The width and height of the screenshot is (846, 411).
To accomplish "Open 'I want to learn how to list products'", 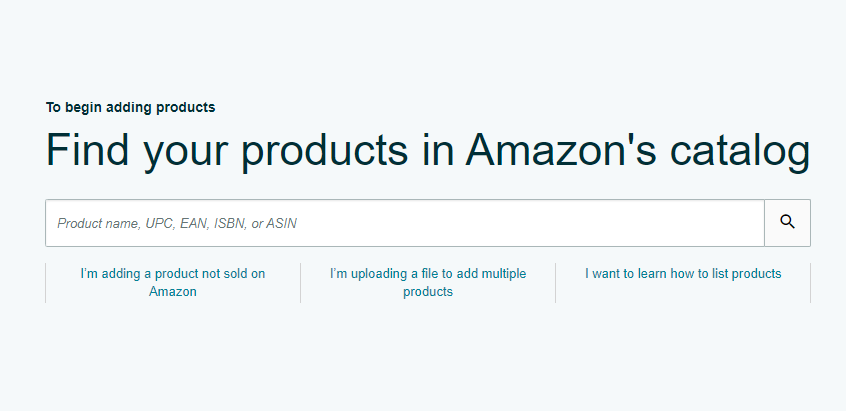I will [683, 273].
